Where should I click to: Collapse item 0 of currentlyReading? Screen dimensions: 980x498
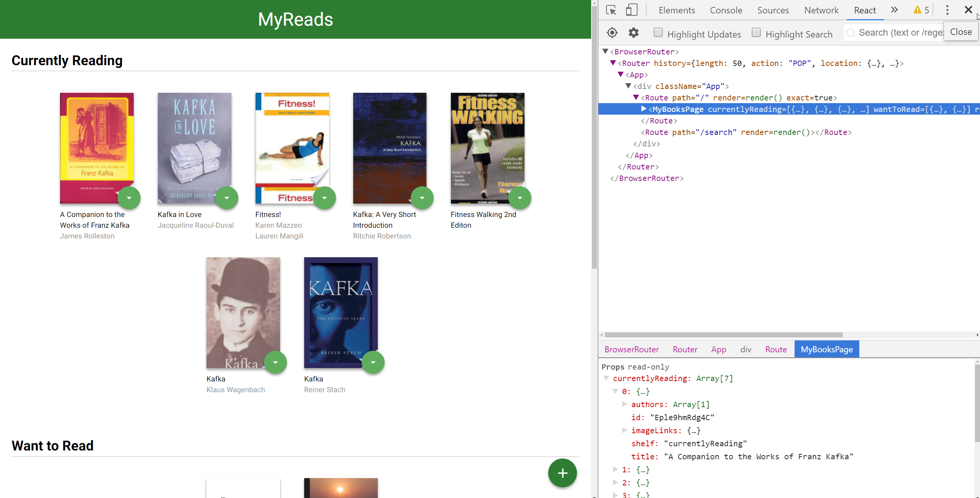click(615, 391)
